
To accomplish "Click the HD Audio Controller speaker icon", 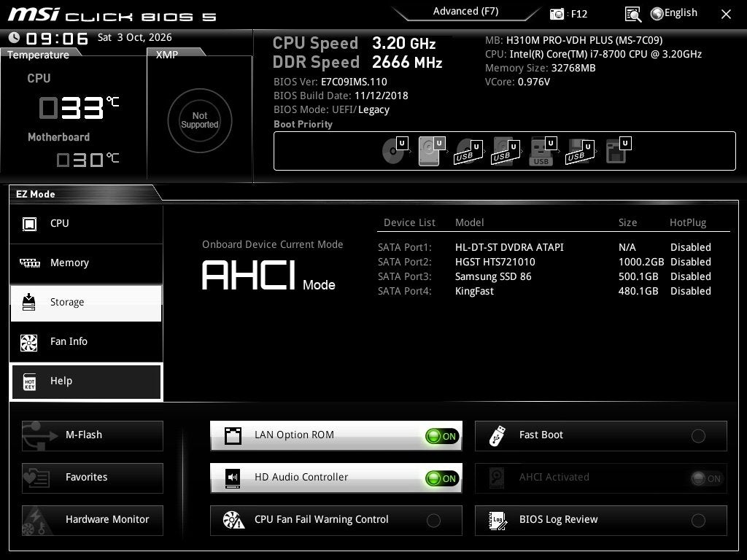I will [233, 478].
